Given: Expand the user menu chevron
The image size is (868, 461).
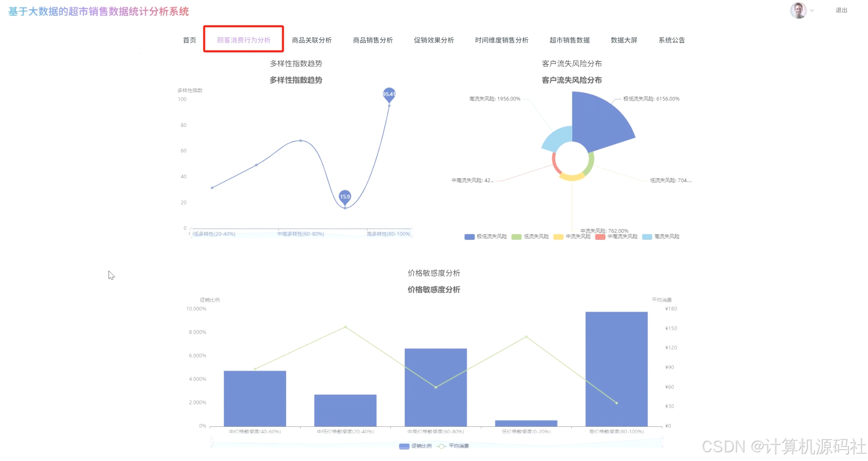Looking at the screenshot, I should pyautogui.click(x=812, y=11).
